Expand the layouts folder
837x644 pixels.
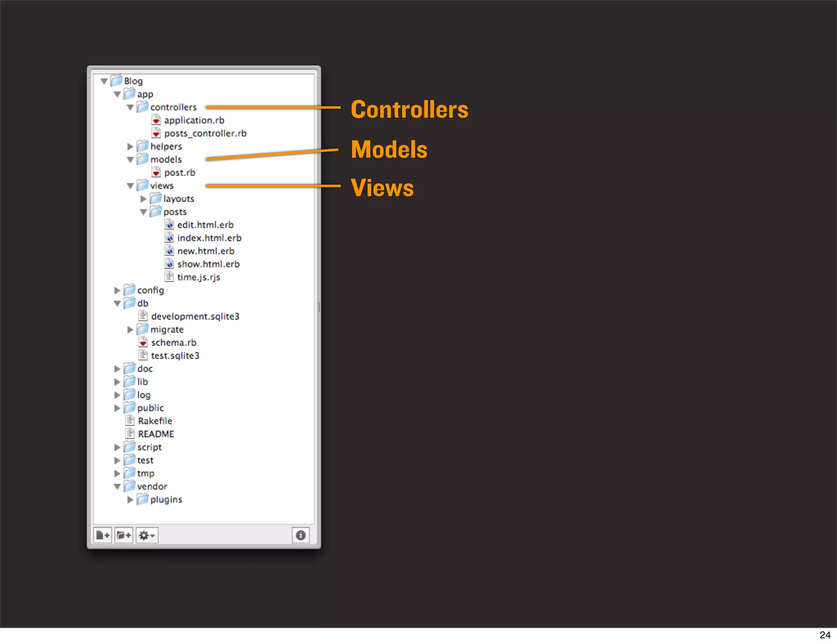tap(143, 199)
